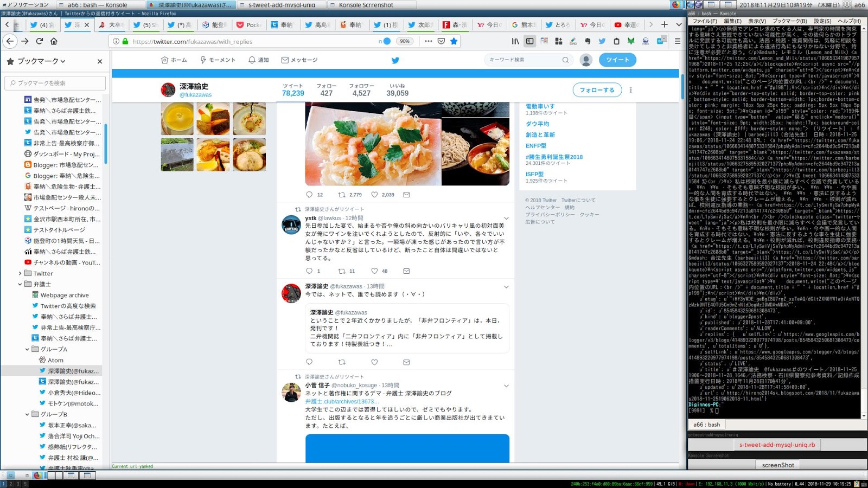
Task: Open 深澤諭史 tweet options chevron
Action: (506, 287)
